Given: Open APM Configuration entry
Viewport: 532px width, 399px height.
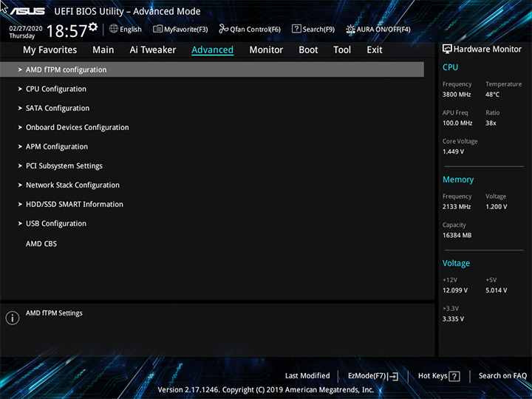Looking at the screenshot, I should pos(57,146).
